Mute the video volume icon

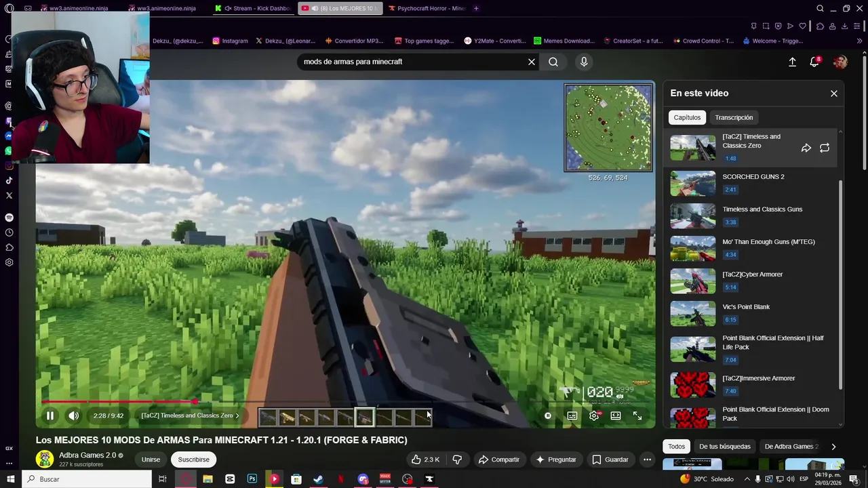tap(73, 415)
